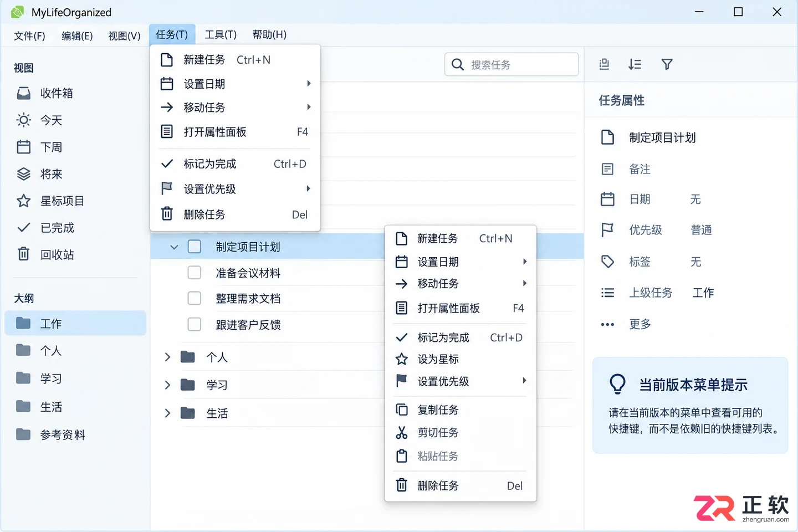Open 移动任务 submenu in 任务 menu

235,108
